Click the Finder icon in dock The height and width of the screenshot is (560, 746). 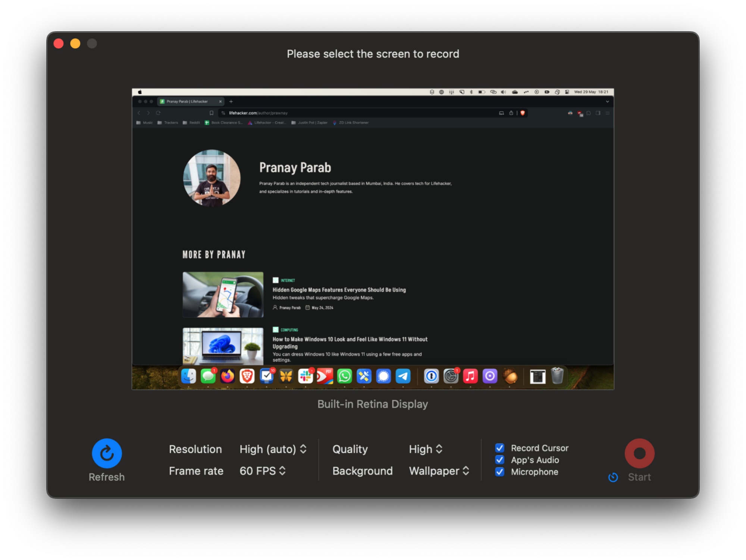[x=189, y=376]
